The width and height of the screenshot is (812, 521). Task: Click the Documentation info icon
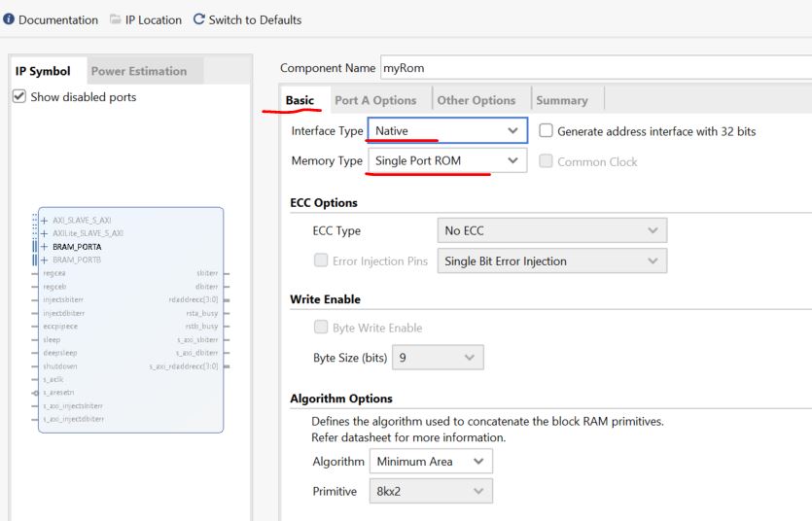coord(9,20)
